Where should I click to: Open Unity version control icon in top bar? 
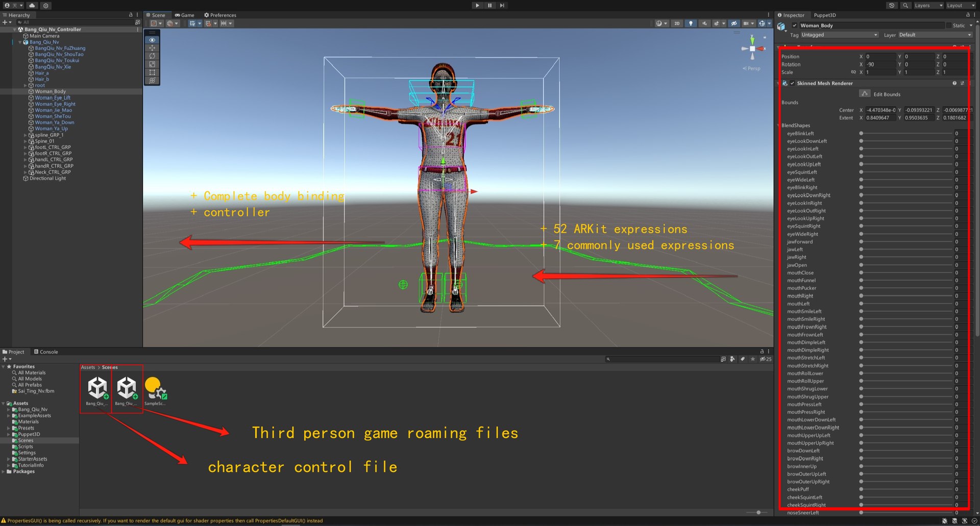click(46, 5)
